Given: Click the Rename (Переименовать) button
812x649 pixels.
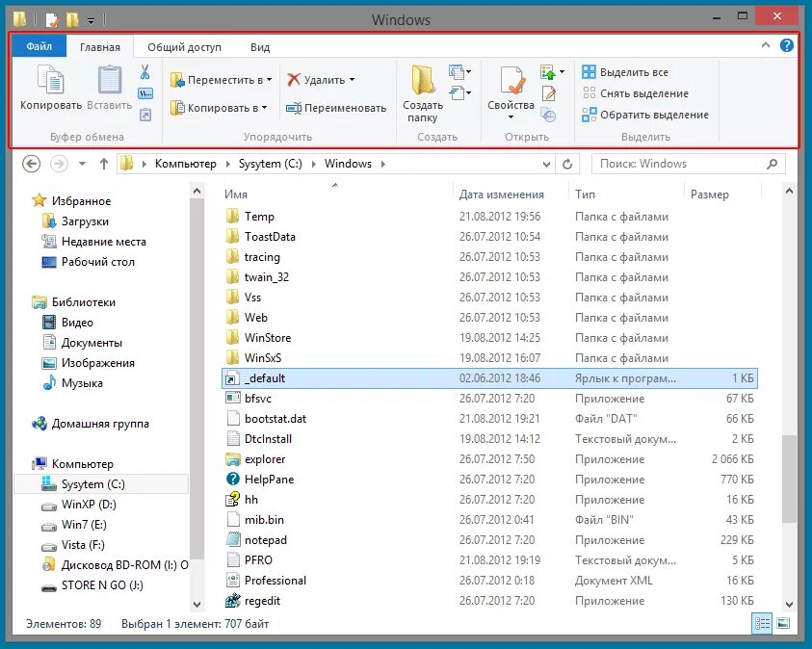Looking at the screenshot, I should (x=336, y=108).
